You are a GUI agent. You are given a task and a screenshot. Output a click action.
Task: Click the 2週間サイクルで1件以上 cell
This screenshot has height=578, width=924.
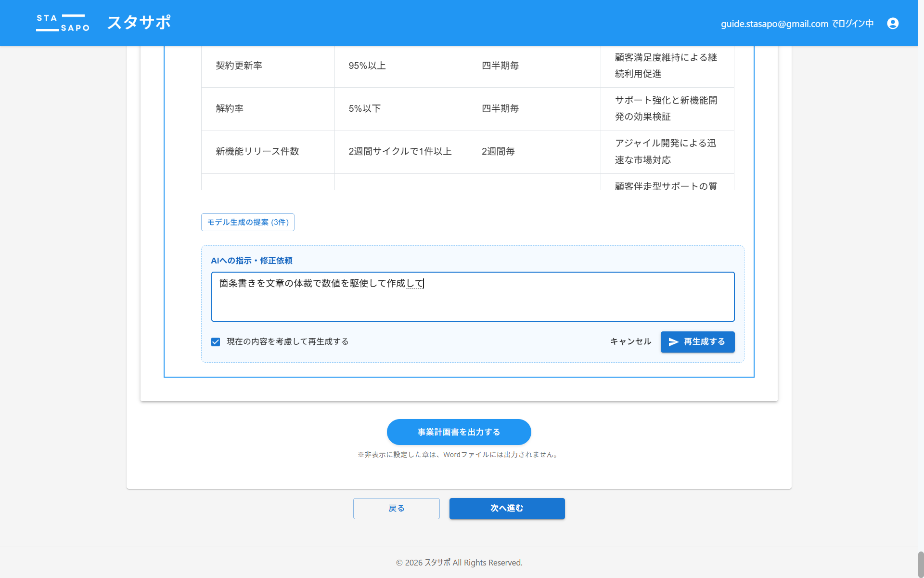[400, 151]
